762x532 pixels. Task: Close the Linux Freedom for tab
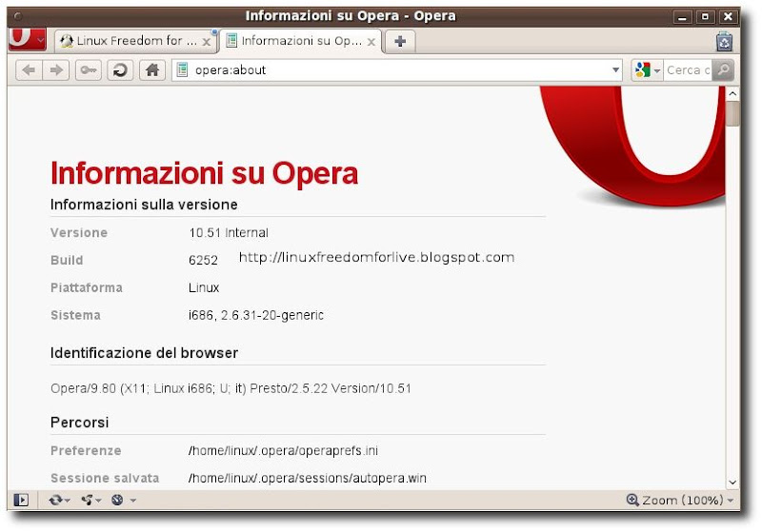[207, 42]
